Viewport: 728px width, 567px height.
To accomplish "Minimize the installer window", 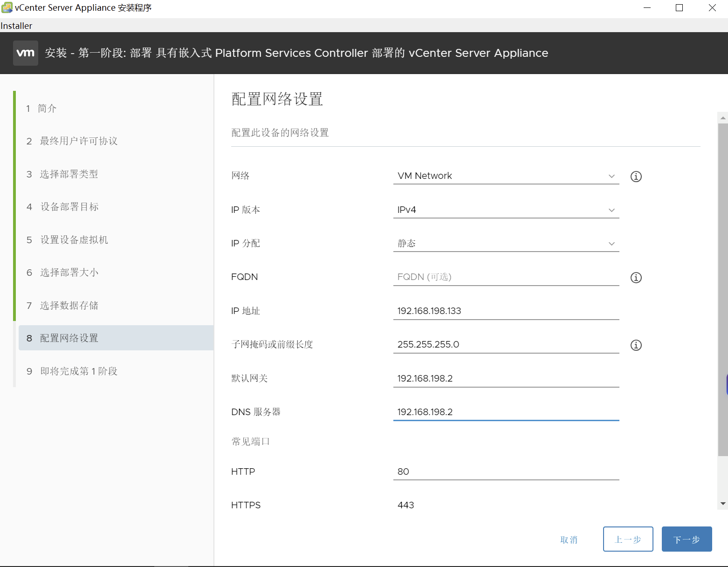I will click(647, 8).
